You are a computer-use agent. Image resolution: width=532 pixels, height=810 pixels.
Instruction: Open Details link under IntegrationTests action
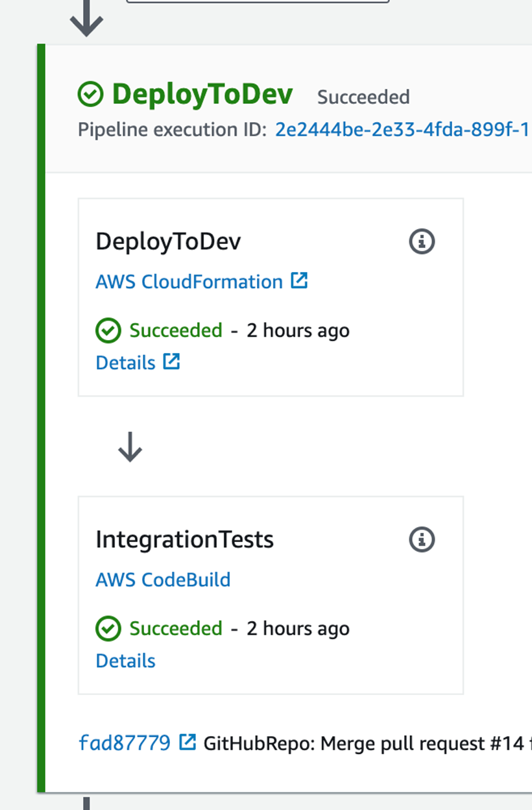(126, 661)
